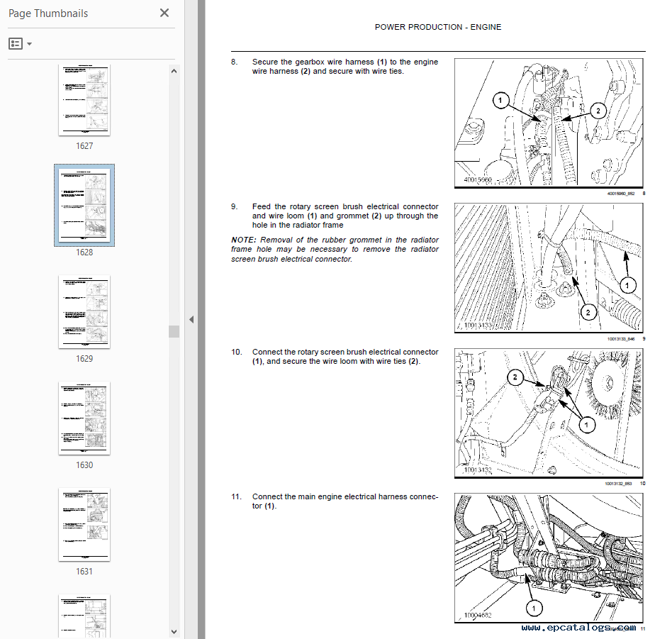Viewport: 672px width, 639px height.
Task: Click step 11 main engine harness text
Action: click(x=345, y=501)
